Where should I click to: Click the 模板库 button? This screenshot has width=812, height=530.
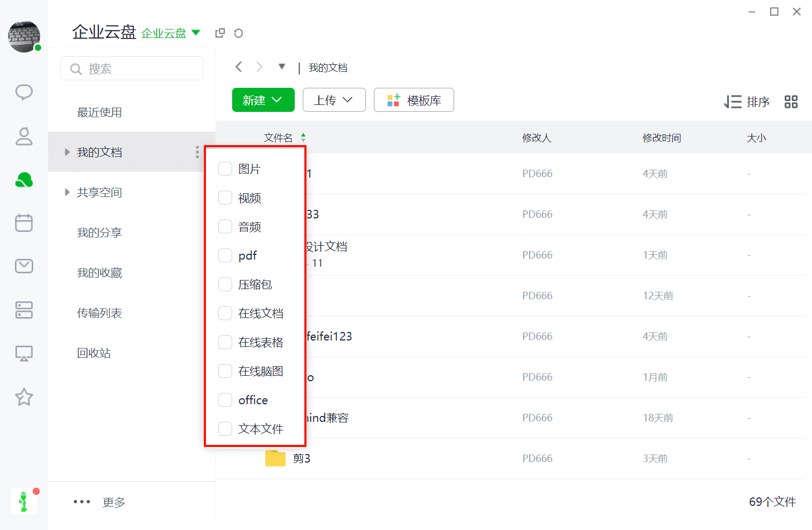(413, 100)
